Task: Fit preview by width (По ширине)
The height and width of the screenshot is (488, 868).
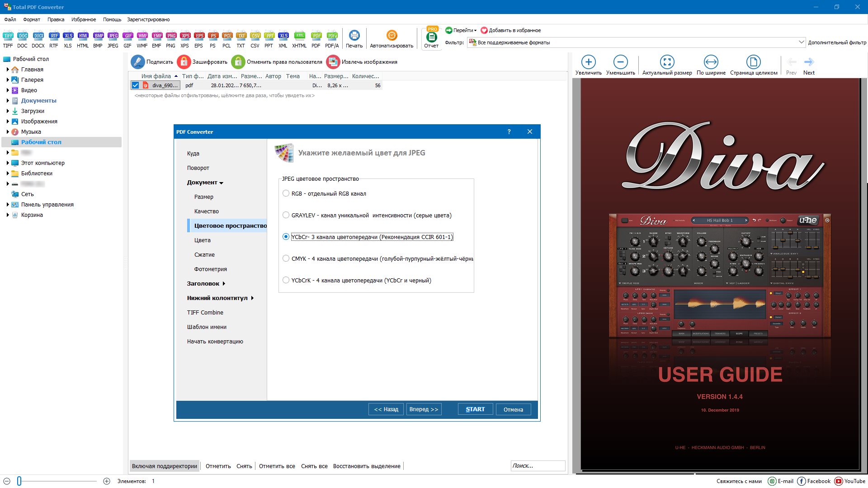Action: tap(711, 62)
